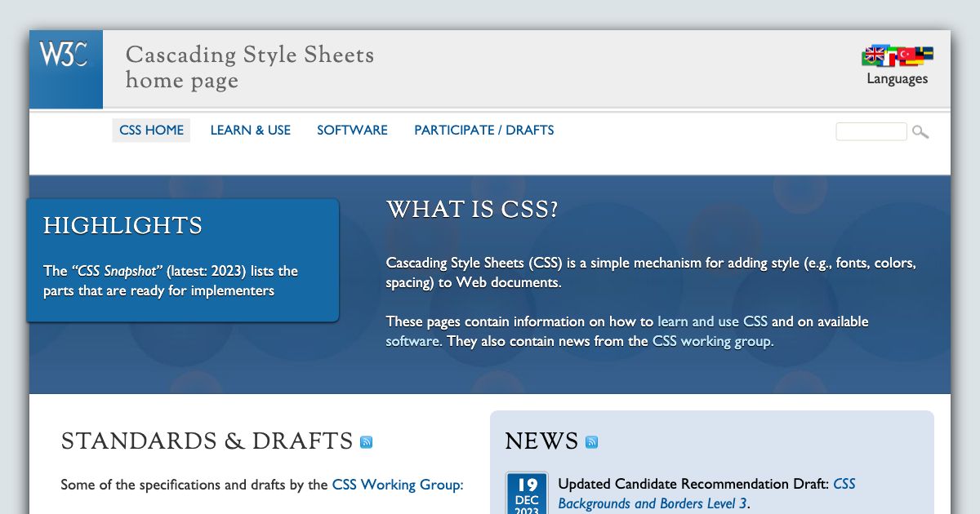Open the LEARN & USE section
Screen dimensions: 980x514
(250, 130)
